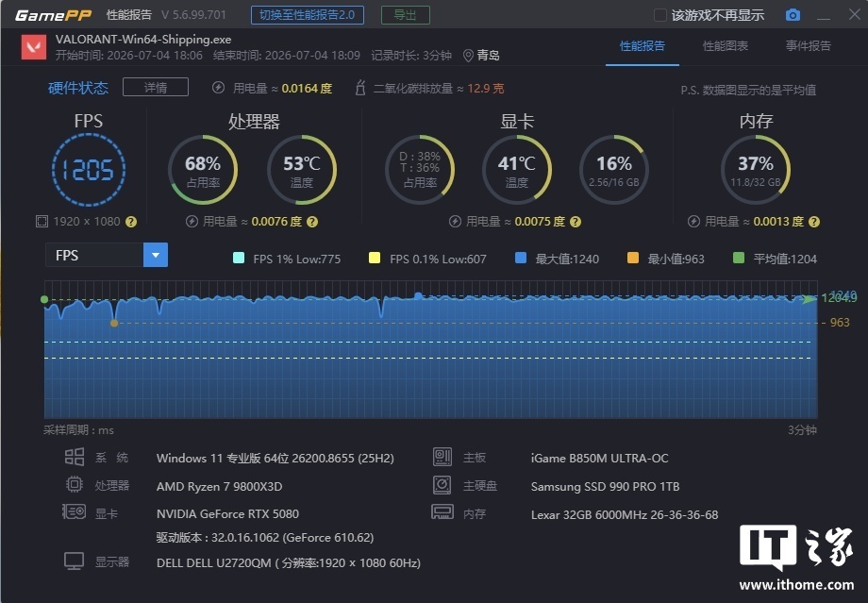868x603 pixels.
Task: Click help icon next to memory 0.0013 度
Action: pos(813,222)
